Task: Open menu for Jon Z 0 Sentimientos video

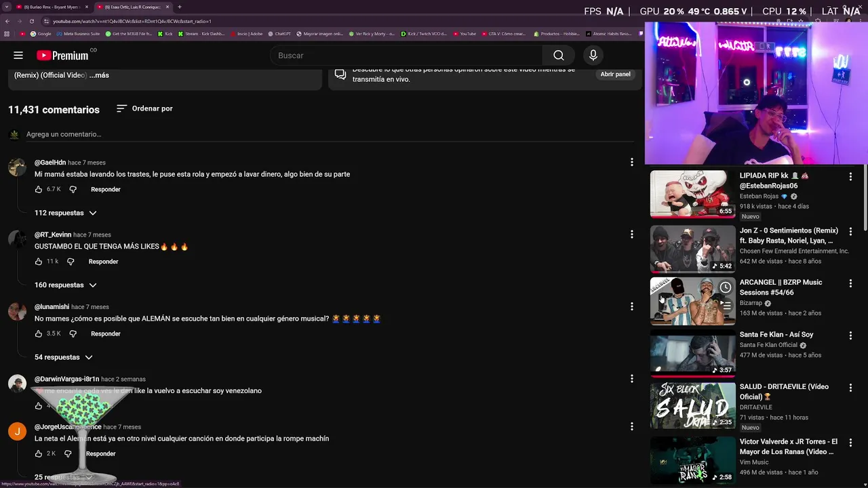Action: (850, 231)
